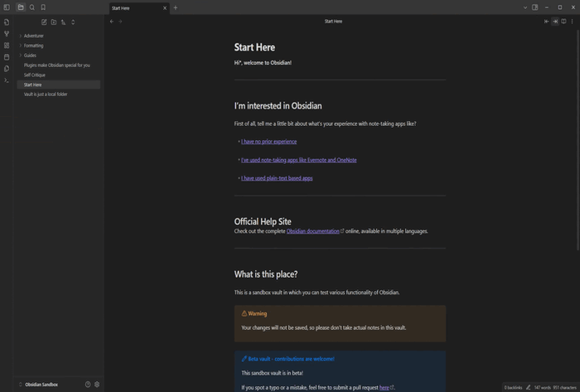The image size is (580, 392).
Task: Open the Bookmarks pane icon
Action: tap(43, 7)
